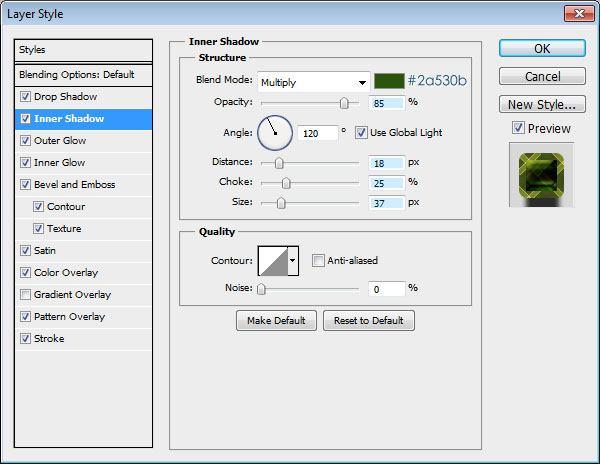Viewport: 600px width, 464px height.
Task: Expand the Contour picker dropdown arrow
Action: coord(293,261)
